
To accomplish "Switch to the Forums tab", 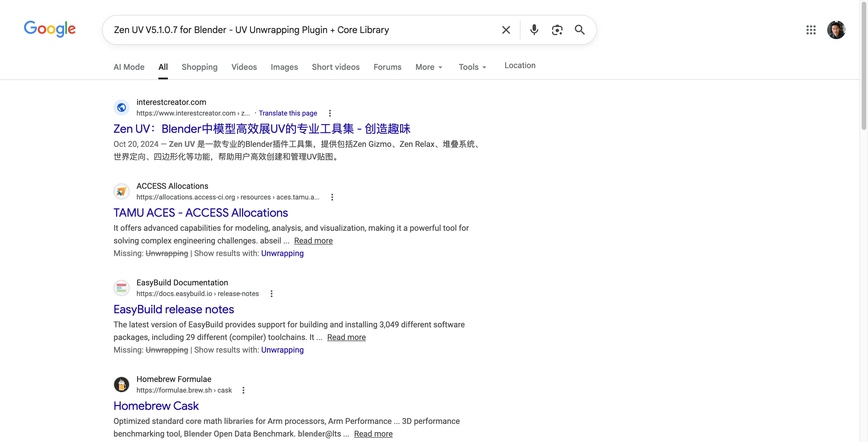I will pyautogui.click(x=387, y=67).
